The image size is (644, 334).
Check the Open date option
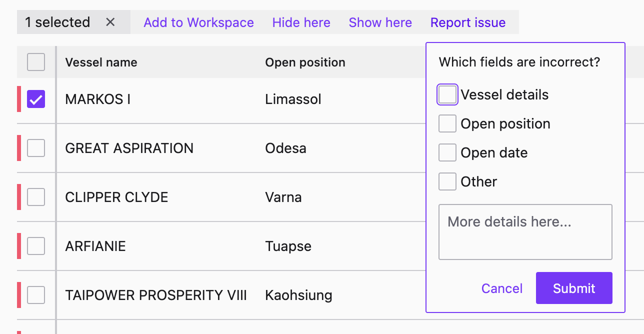point(447,153)
